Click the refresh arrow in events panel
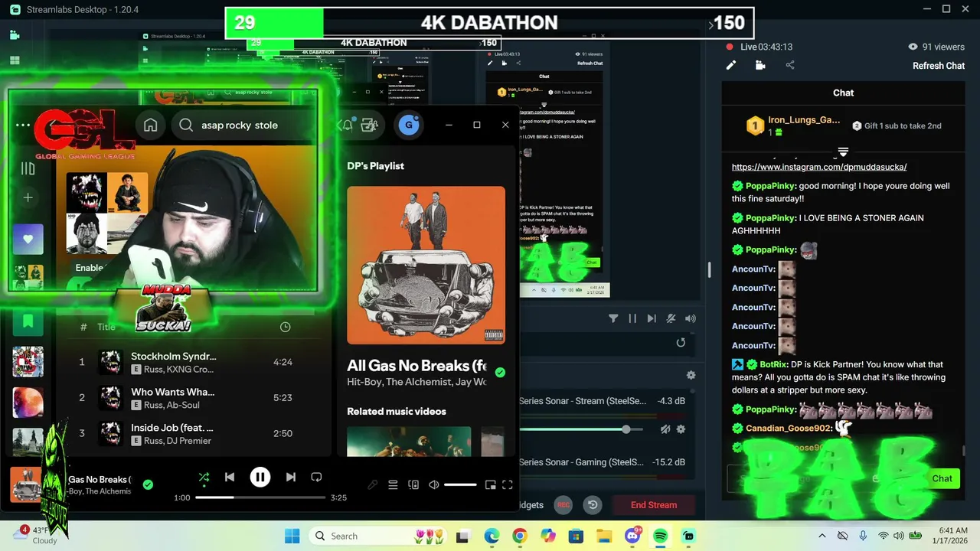980x551 pixels. coord(681,342)
